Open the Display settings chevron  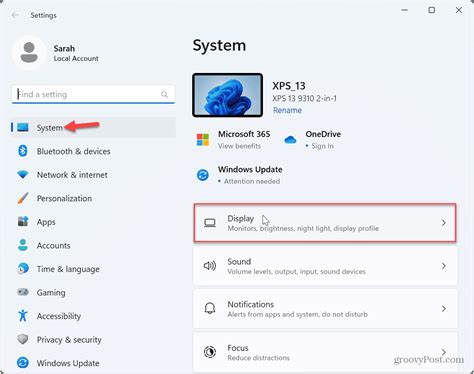444,223
